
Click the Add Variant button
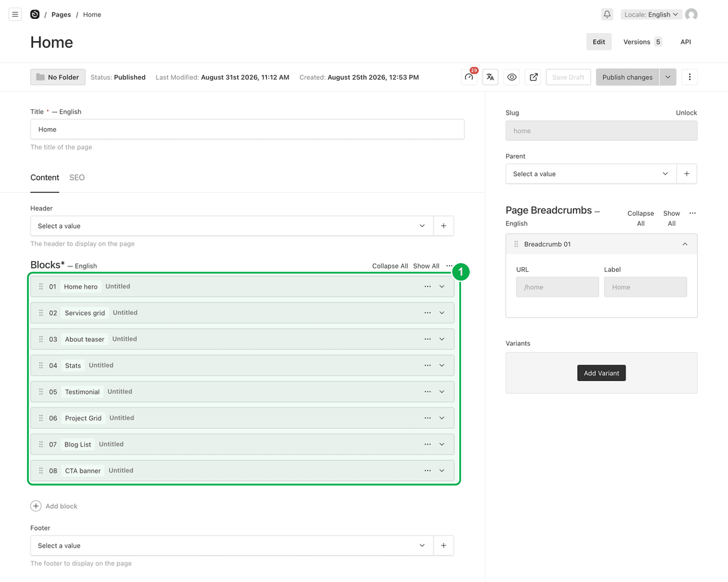(601, 373)
